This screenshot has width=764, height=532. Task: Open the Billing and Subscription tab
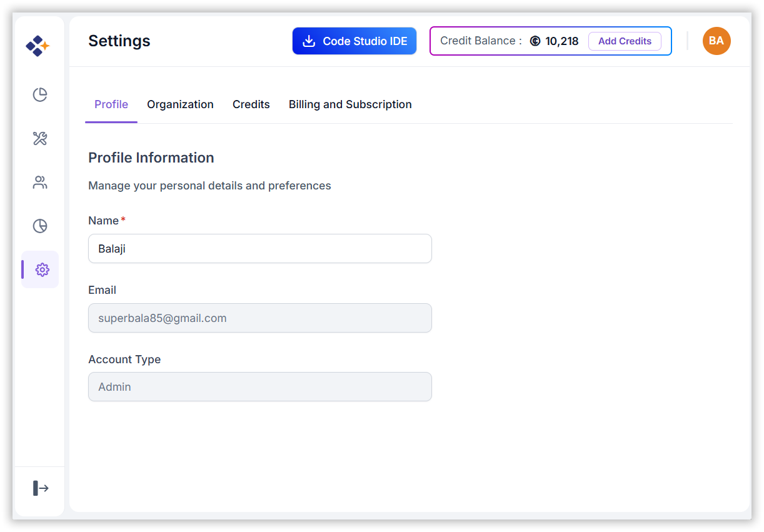[x=350, y=104]
